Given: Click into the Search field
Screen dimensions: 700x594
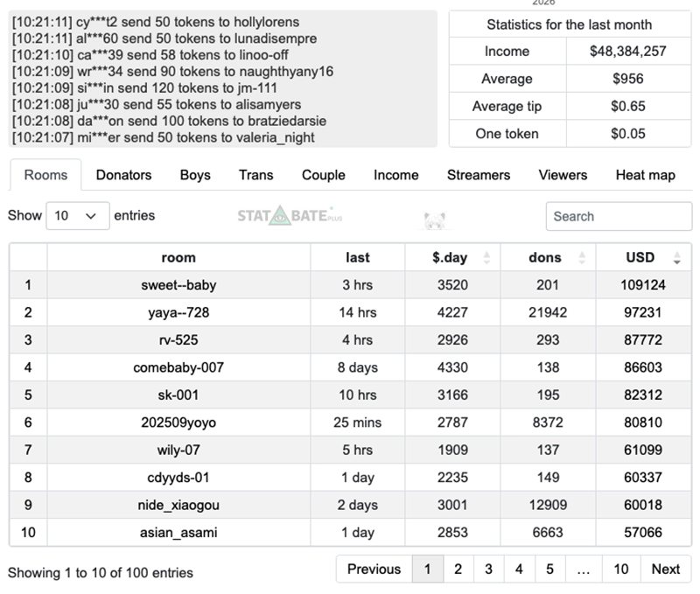Looking at the screenshot, I should (x=619, y=216).
